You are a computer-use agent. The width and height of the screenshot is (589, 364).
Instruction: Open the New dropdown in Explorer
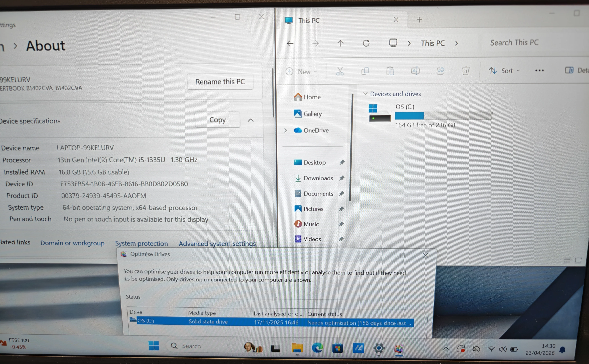[301, 72]
